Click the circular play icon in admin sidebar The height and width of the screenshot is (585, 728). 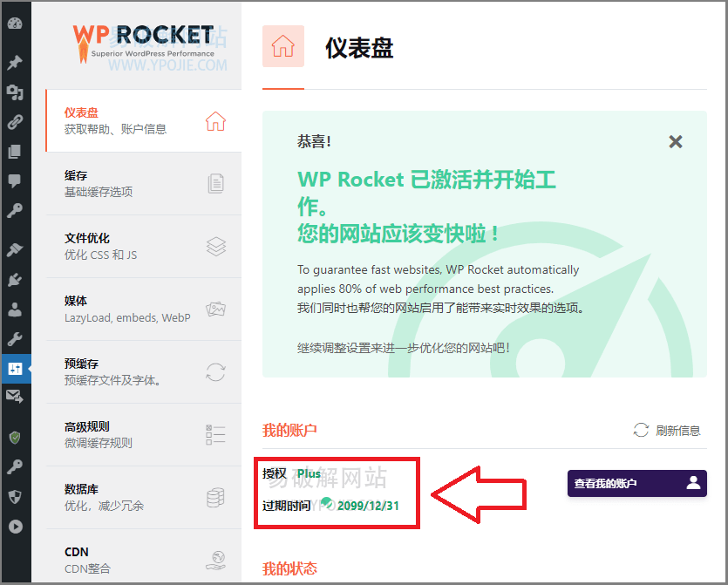click(x=15, y=526)
